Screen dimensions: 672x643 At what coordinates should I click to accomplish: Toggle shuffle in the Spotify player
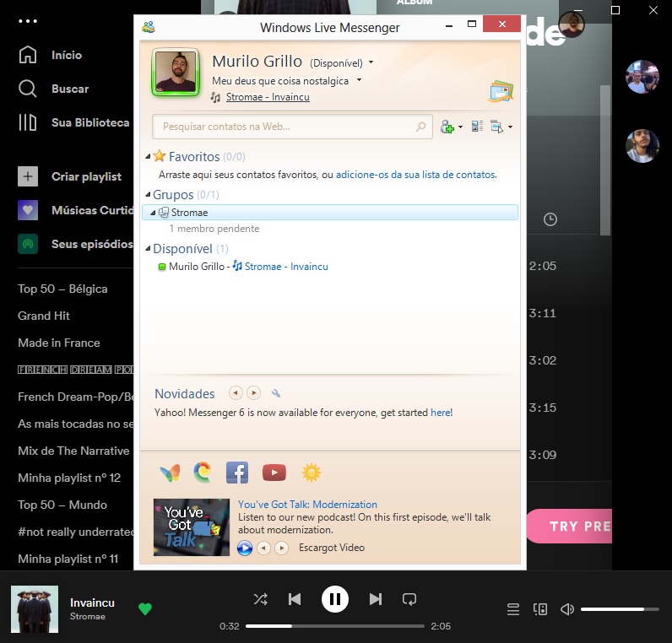click(260, 599)
